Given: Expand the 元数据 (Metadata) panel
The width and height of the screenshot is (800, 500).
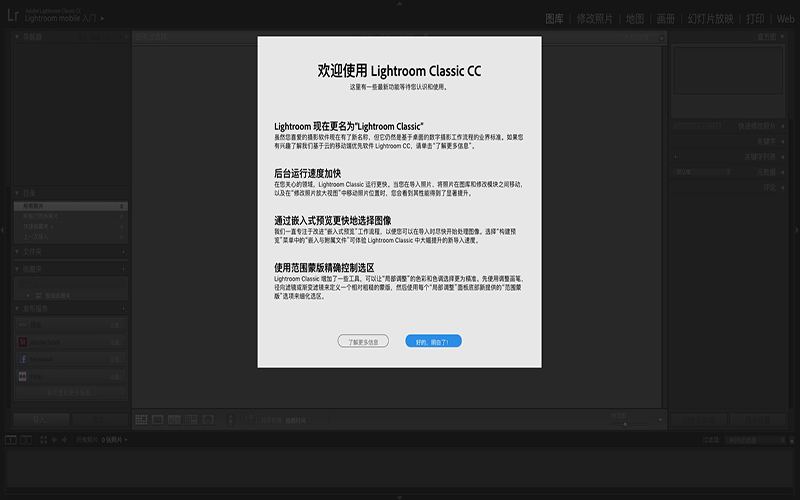Looking at the screenshot, I should tap(782, 172).
